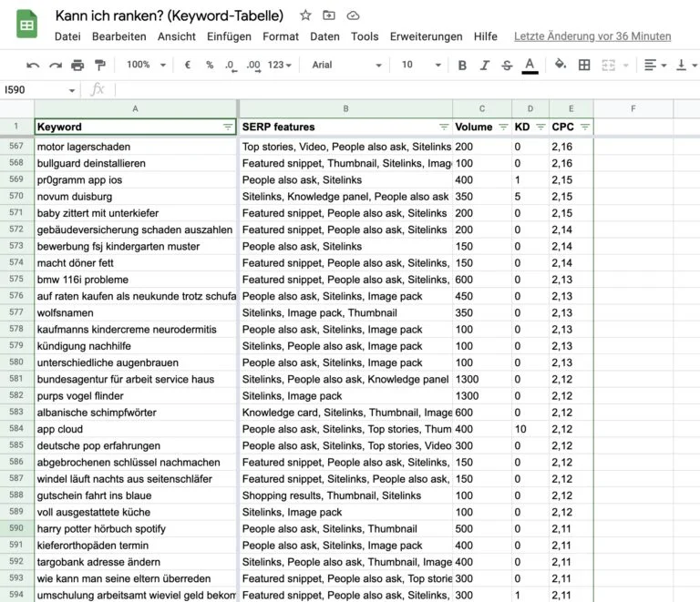
Task: Click the Letzte Änderung vor 36 Minuten link
Action: pos(592,36)
